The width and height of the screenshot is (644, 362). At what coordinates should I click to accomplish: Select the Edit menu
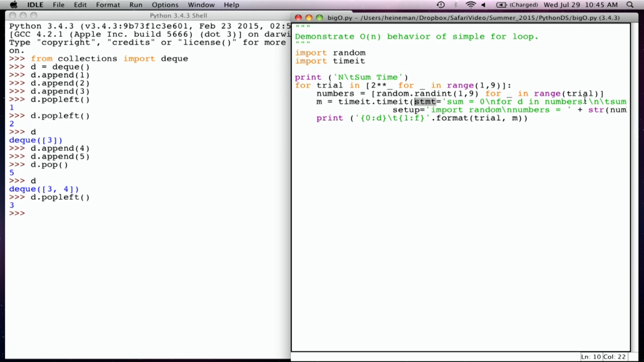pyautogui.click(x=80, y=5)
